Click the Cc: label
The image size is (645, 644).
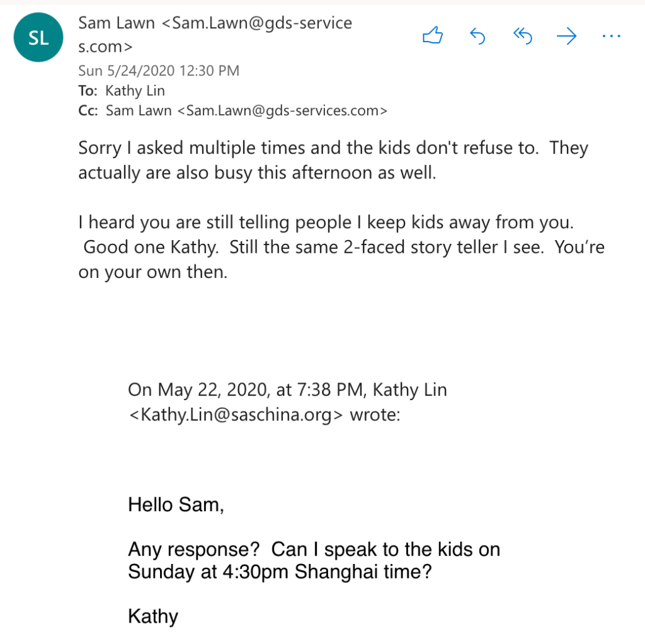[x=88, y=111]
